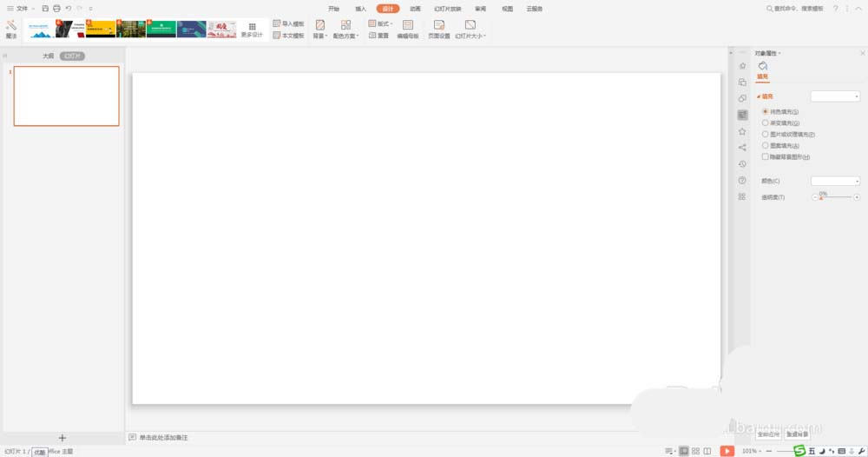Select 渐变填充 gradient fill radio option
868x457 pixels.
(766, 123)
